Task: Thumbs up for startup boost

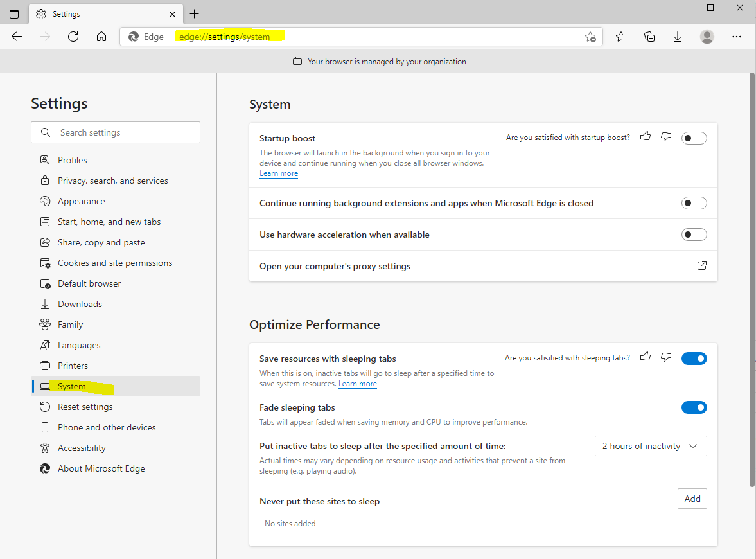Action: (x=645, y=136)
